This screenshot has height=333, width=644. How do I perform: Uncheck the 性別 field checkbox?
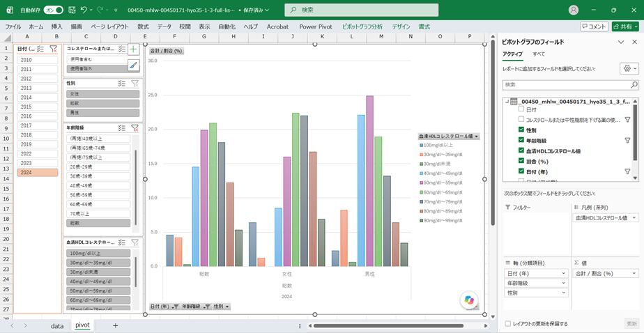tap(521, 130)
